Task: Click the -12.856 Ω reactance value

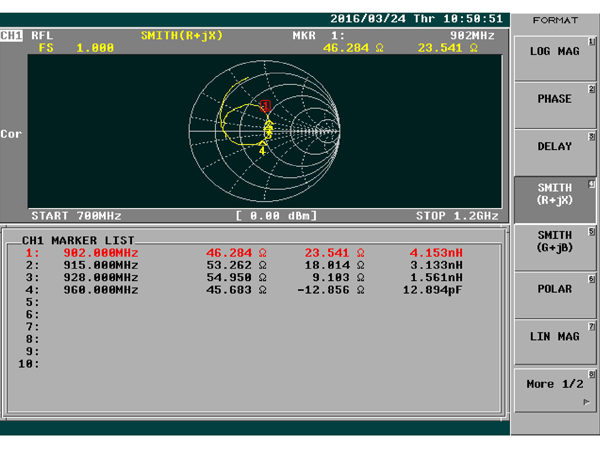Action: 331,290
